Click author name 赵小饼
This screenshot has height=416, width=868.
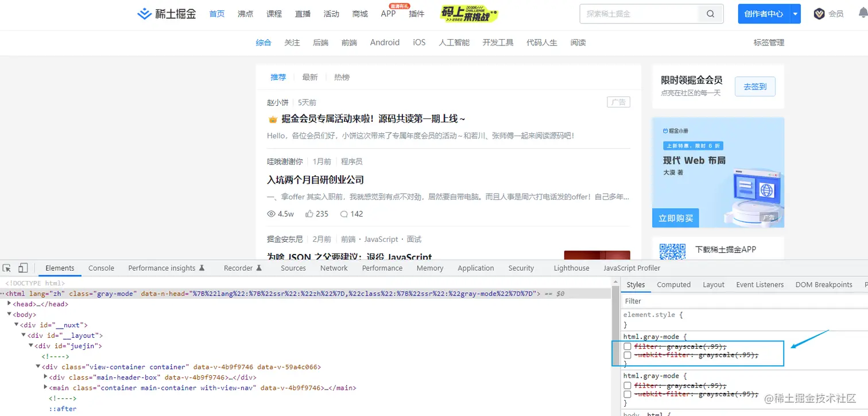point(278,102)
